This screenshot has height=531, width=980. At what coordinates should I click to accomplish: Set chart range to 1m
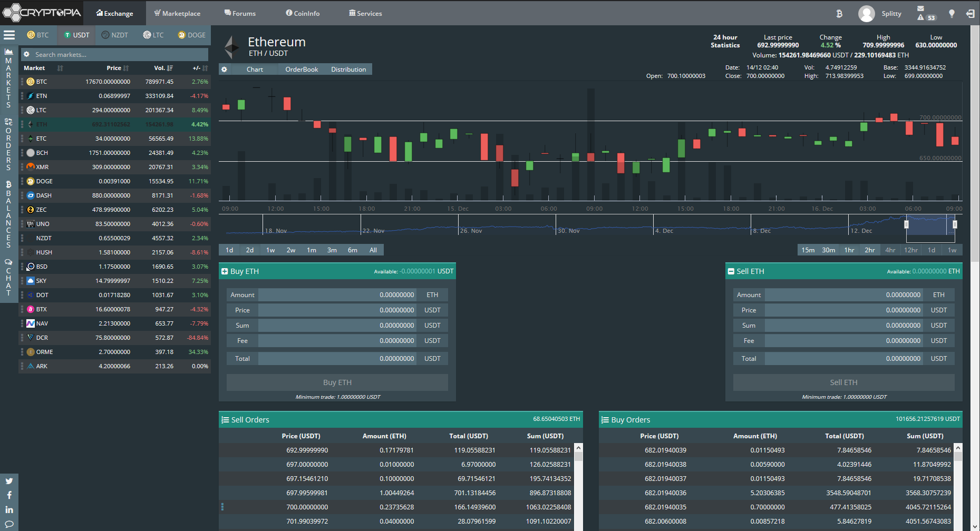(x=312, y=250)
